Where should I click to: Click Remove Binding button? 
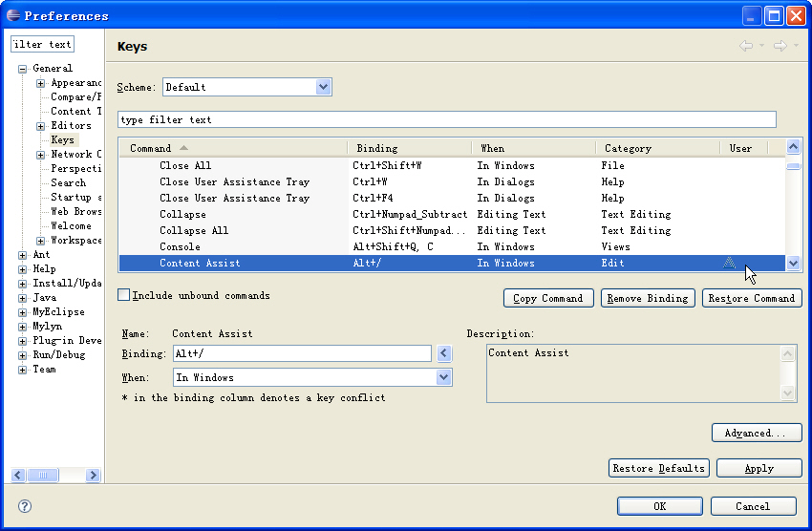648,298
